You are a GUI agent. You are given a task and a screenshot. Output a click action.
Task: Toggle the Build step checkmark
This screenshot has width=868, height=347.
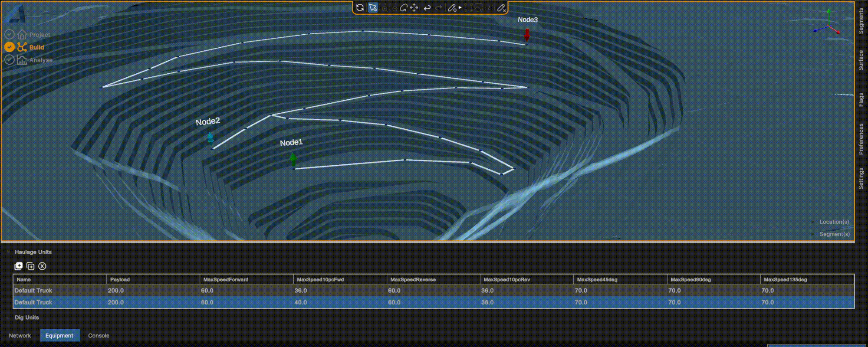[10, 47]
